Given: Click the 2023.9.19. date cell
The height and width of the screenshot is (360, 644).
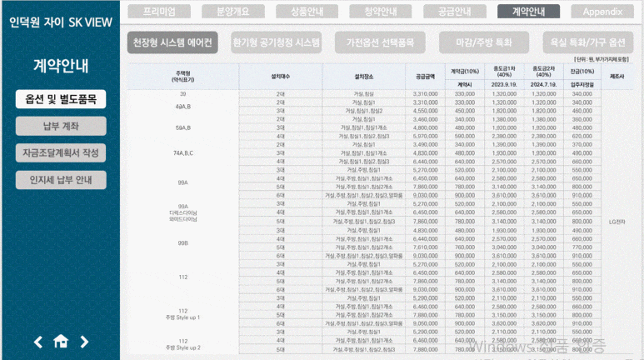Looking at the screenshot, I should point(504,85).
